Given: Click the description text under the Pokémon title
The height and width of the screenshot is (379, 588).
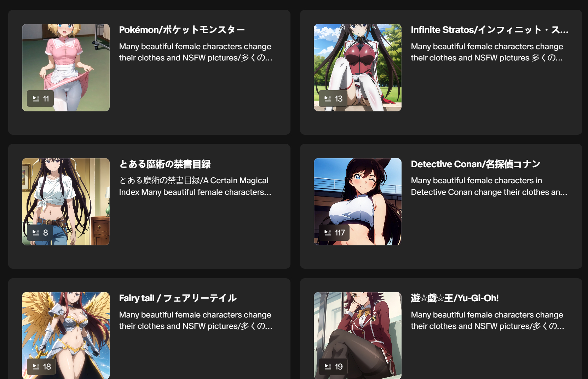Looking at the screenshot, I should click(196, 52).
